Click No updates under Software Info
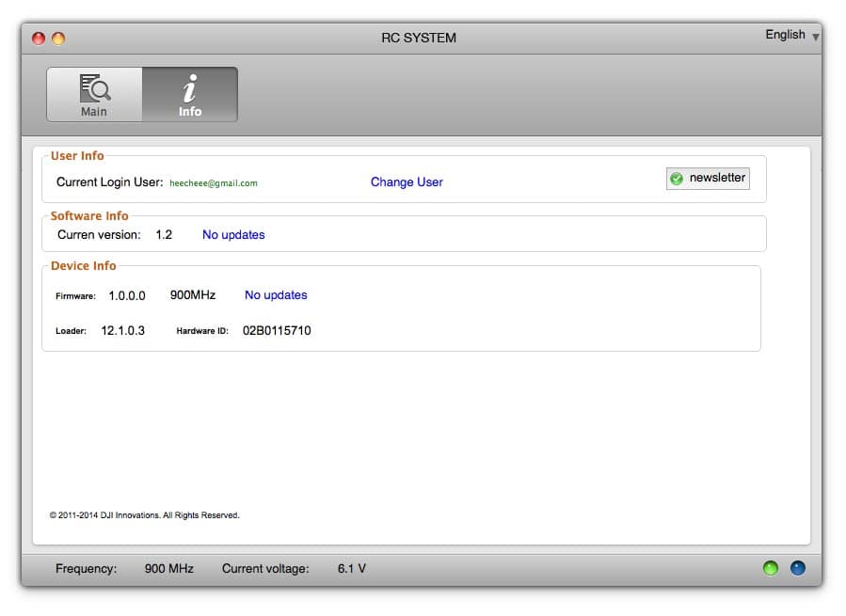 click(x=233, y=235)
